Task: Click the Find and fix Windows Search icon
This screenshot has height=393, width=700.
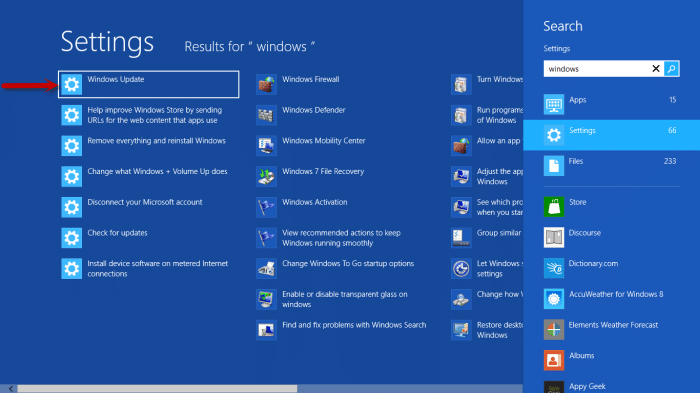Action: (266, 330)
